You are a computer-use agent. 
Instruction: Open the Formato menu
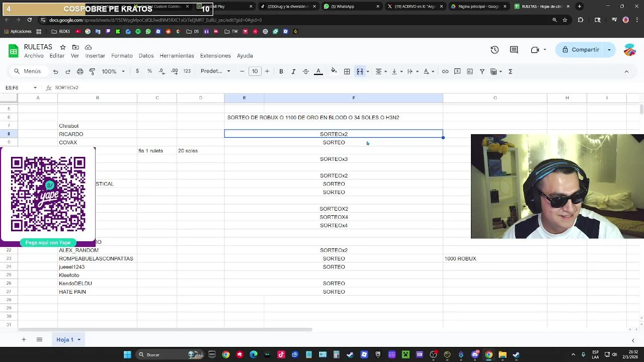[122, 56]
